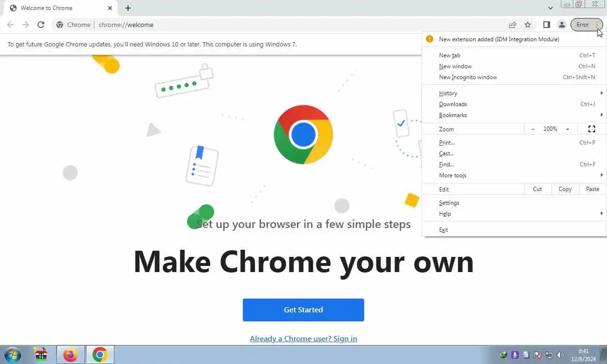This screenshot has height=364, width=607.
Task: Open the profile avatar icon
Action: pyautogui.click(x=561, y=25)
